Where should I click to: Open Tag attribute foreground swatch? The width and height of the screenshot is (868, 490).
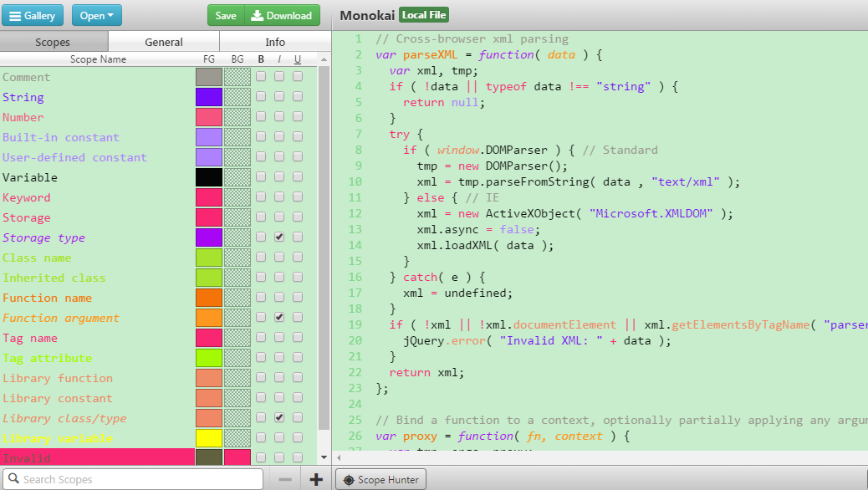(209, 358)
